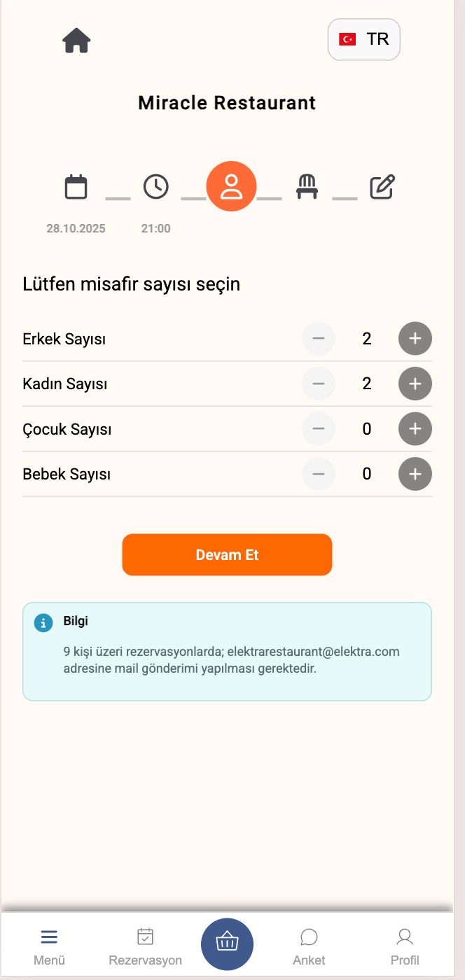Switch to the Rezervasyon tab
The width and height of the screenshot is (465, 980).
[145, 943]
